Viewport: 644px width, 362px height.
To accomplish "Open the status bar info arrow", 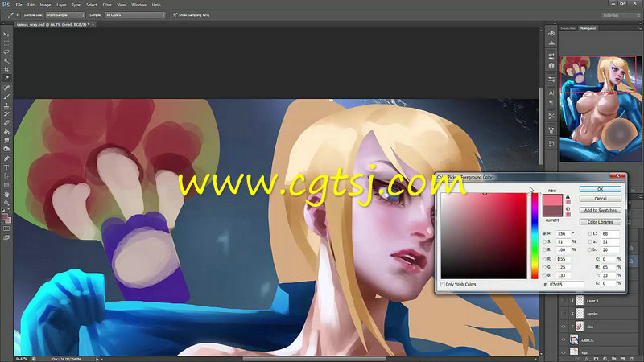I will tap(97, 359).
